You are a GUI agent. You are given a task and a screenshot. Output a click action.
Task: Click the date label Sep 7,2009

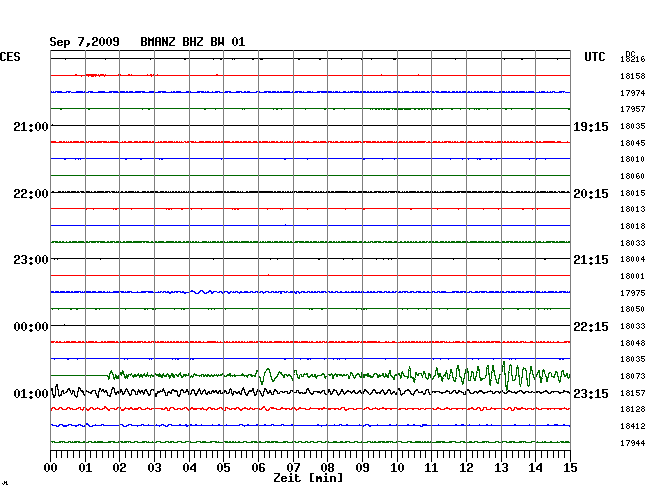tap(84, 42)
